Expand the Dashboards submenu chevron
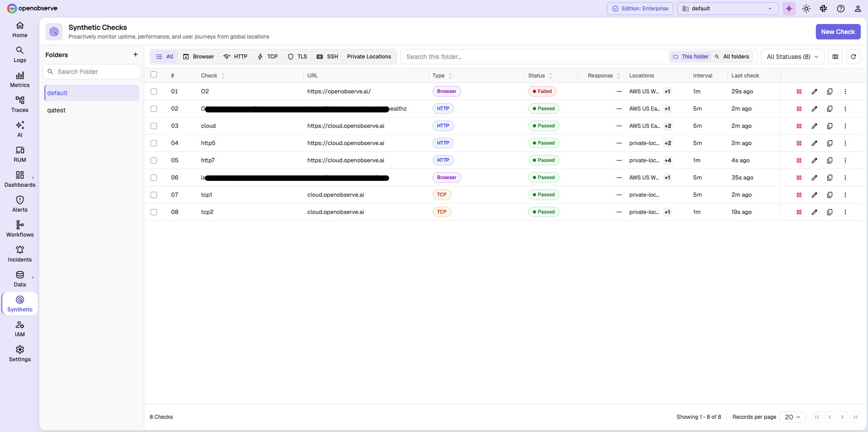The height and width of the screenshot is (432, 868). click(x=33, y=178)
